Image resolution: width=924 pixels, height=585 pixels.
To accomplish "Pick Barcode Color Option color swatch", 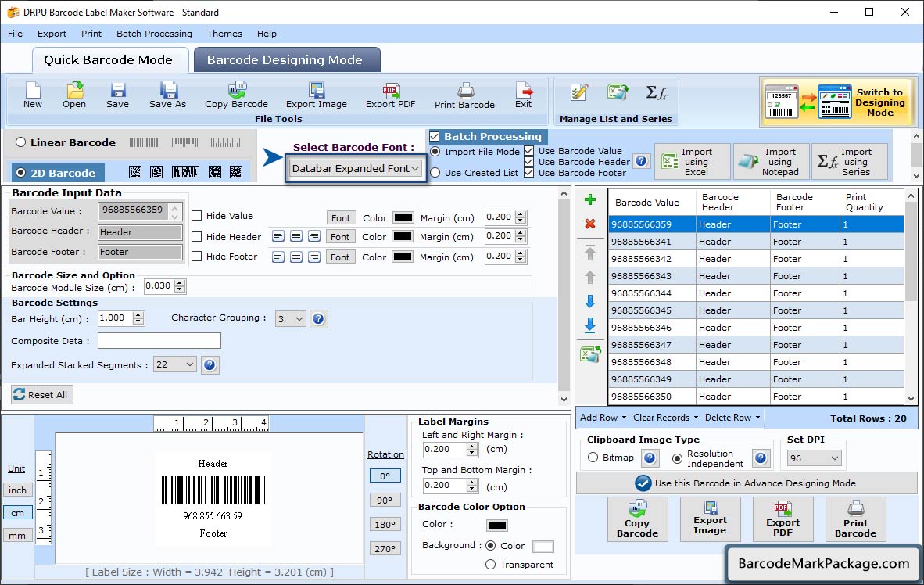I will click(x=496, y=525).
